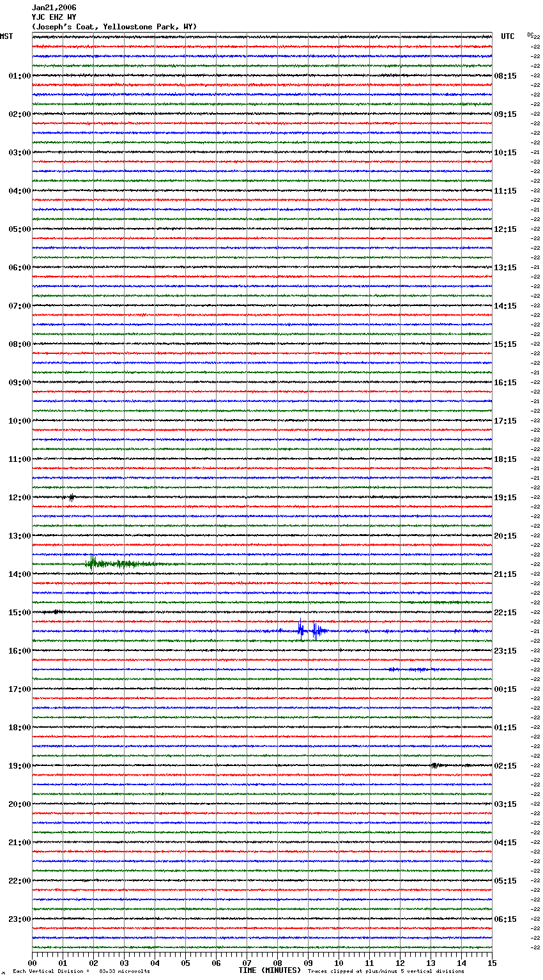
Task: Click the "02:15" UTC time label
Action: click(x=505, y=766)
